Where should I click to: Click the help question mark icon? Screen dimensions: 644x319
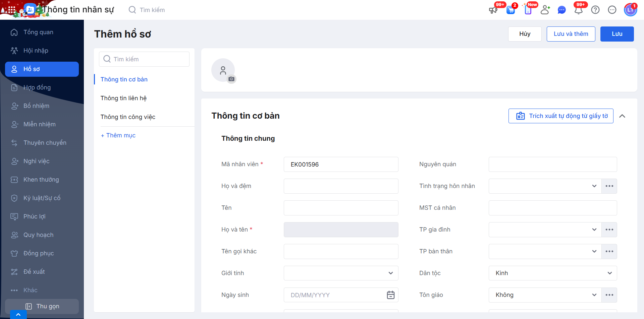tap(595, 10)
